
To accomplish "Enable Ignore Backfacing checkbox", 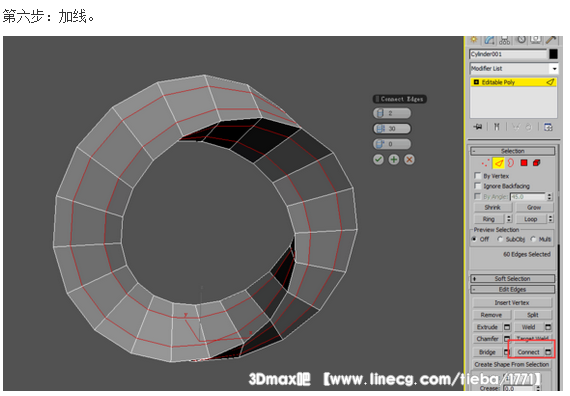I will pos(478,186).
